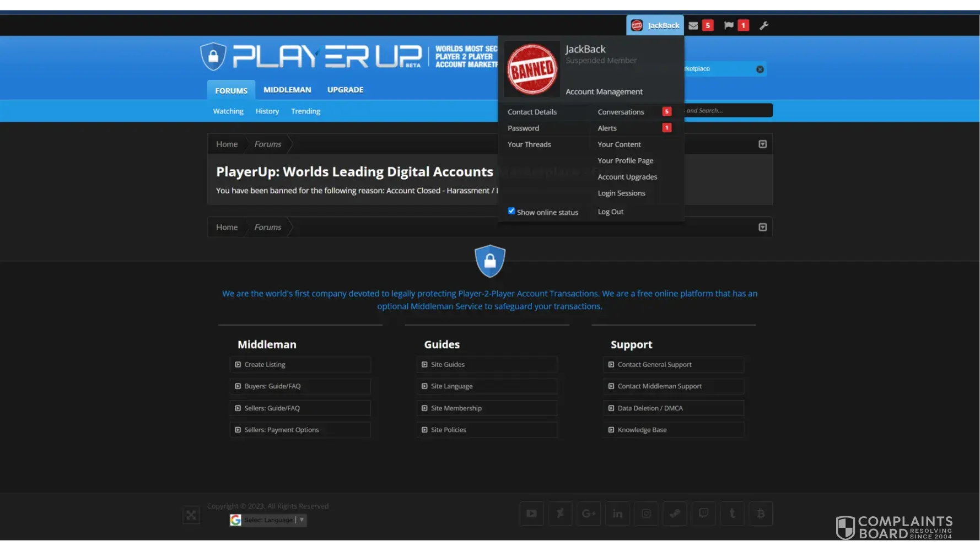Expand the upper breadcrumb dropdown toggle
980x551 pixels.
pyautogui.click(x=763, y=144)
